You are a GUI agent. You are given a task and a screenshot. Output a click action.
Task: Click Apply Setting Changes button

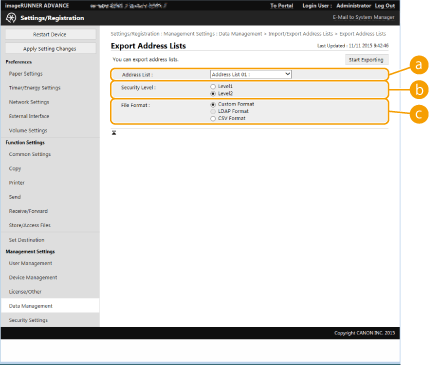pos(50,49)
